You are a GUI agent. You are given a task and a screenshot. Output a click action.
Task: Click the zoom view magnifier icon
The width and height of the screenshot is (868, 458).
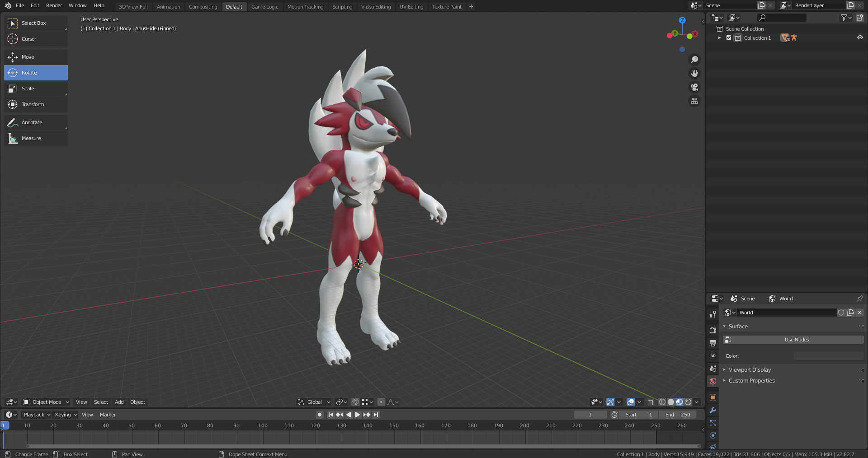click(694, 60)
